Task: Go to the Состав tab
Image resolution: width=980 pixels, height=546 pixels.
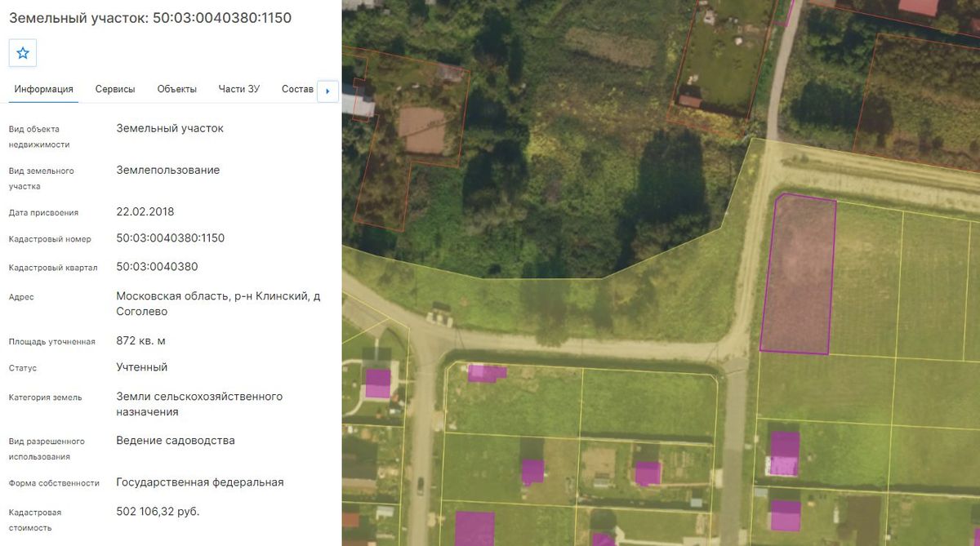Action: [297, 89]
